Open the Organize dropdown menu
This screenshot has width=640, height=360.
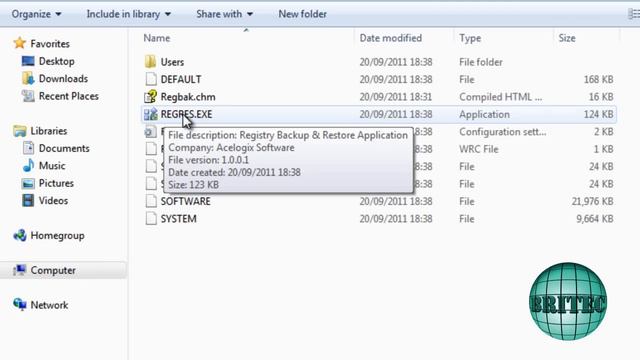(x=36, y=14)
